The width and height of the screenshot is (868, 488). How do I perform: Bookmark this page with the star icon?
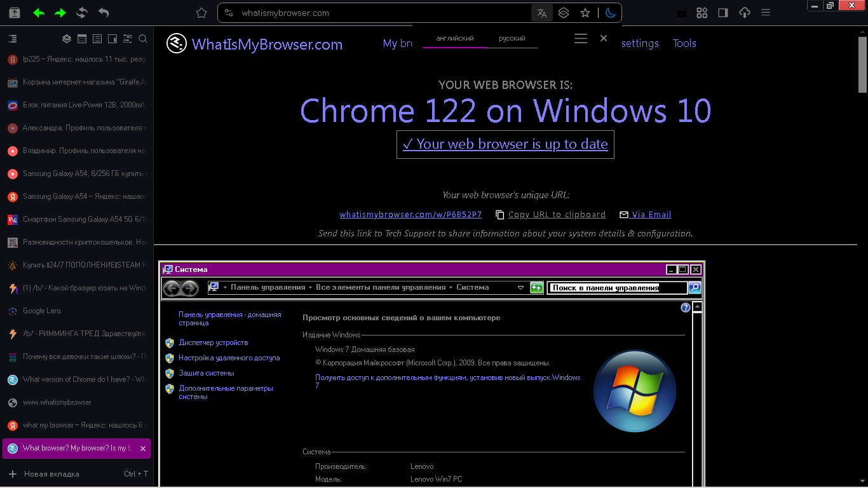coord(585,13)
